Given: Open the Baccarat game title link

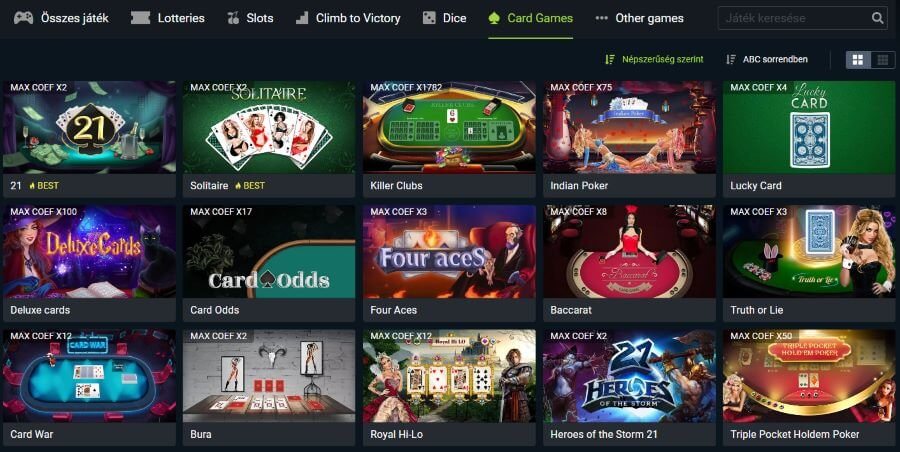Looking at the screenshot, I should click(x=571, y=310).
